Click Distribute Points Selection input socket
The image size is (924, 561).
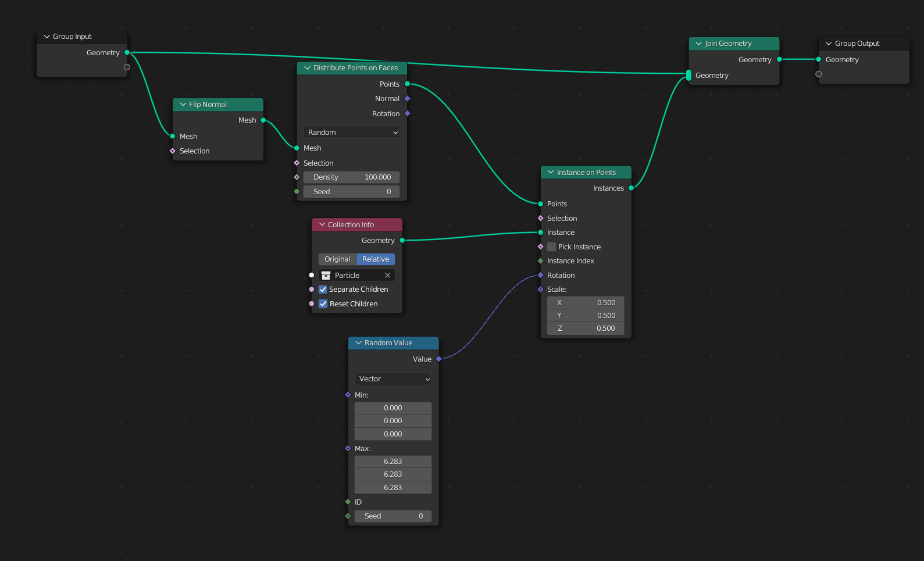[297, 163]
